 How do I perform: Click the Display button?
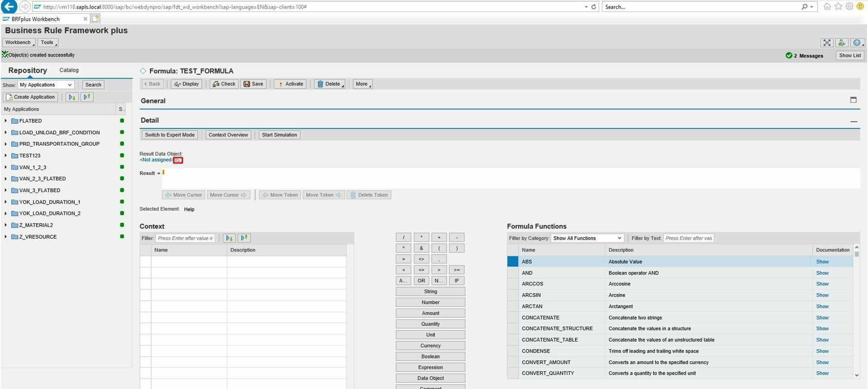click(186, 84)
